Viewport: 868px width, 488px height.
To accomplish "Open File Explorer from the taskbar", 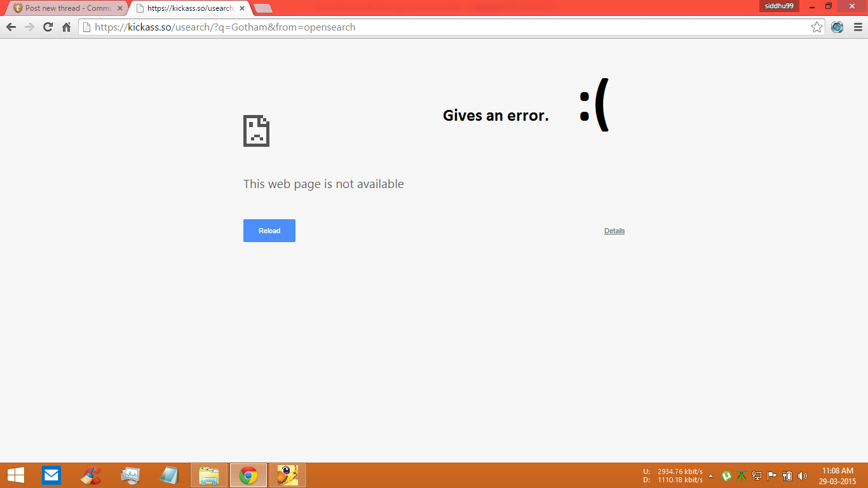I will pos(209,475).
